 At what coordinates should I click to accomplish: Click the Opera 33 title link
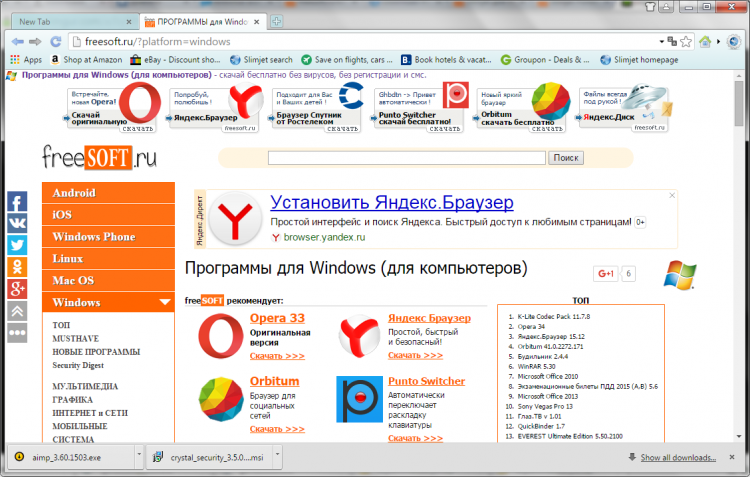[277, 318]
